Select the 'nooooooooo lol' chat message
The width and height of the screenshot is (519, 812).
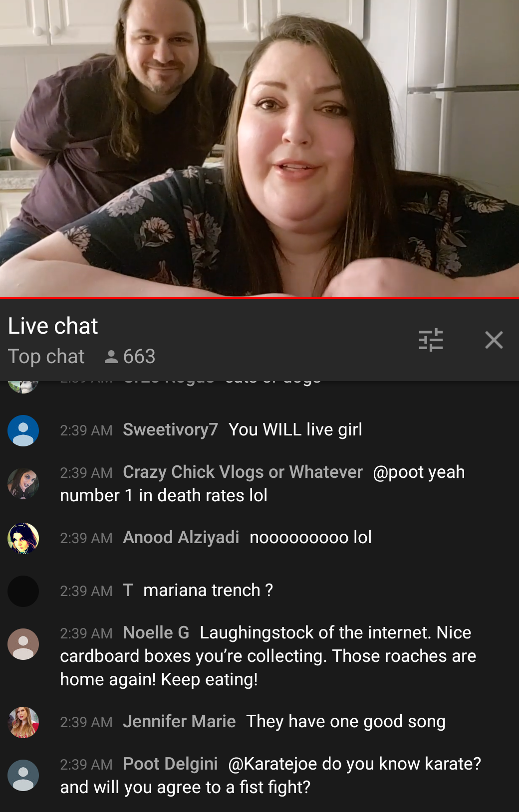point(310,537)
